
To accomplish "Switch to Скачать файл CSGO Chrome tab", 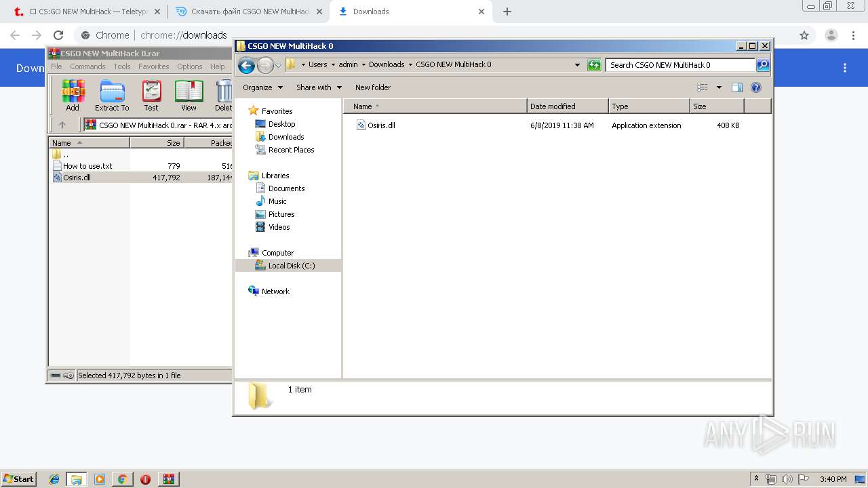I will pos(248,12).
